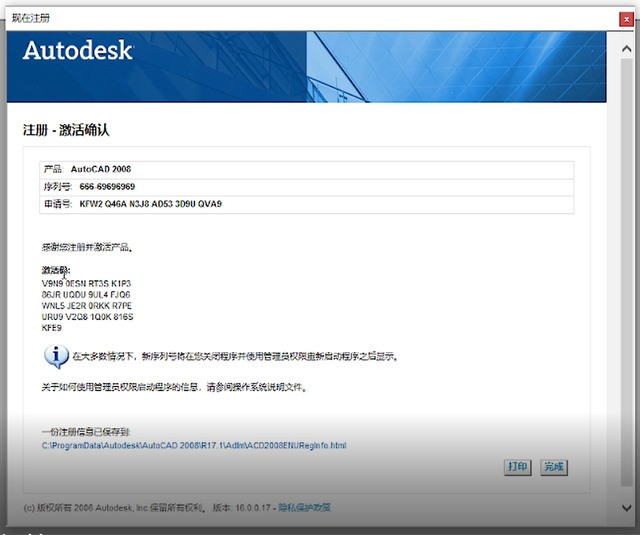Close the 现在注册 dialog with the red X
Viewport: 640px width, 535px height.
pyautogui.click(x=626, y=19)
